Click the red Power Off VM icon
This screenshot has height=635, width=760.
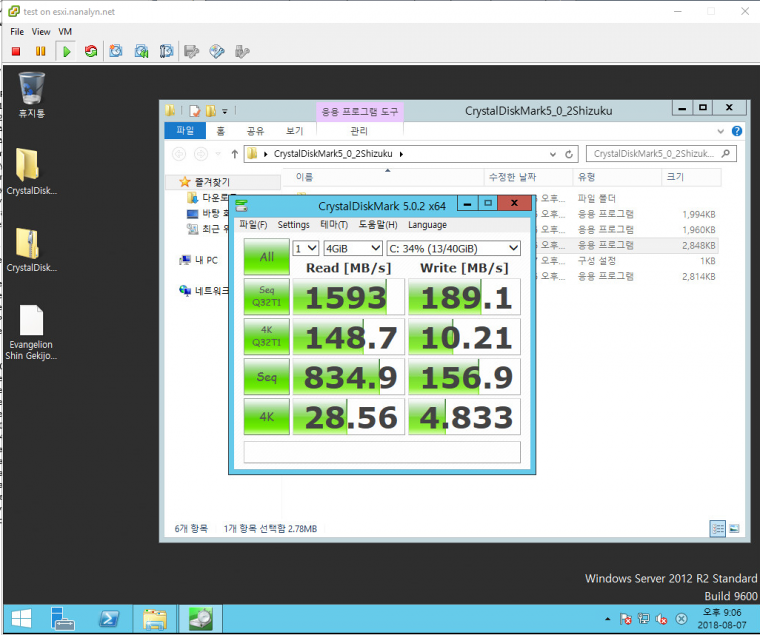16,51
